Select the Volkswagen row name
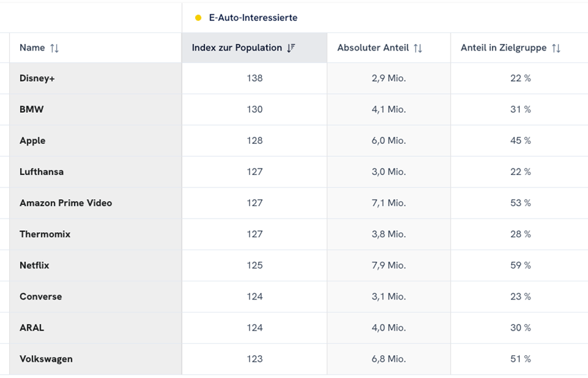This screenshot has width=588, height=378. coord(46,359)
